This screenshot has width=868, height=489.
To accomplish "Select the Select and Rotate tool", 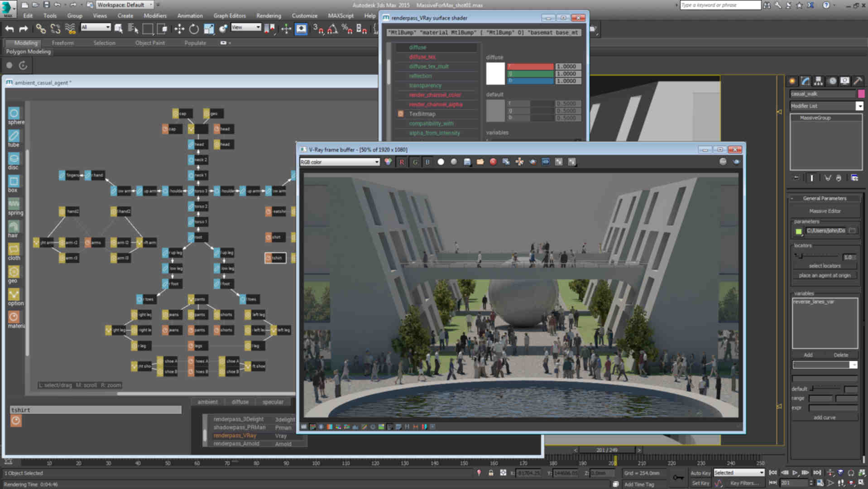I will (x=194, y=29).
